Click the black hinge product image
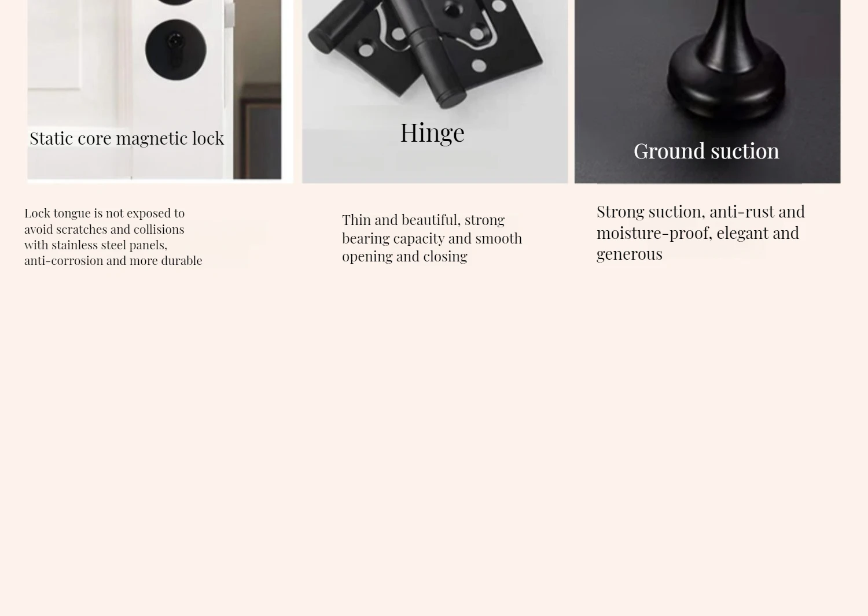The width and height of the screenshot is (868, 616). coord(435,91)
